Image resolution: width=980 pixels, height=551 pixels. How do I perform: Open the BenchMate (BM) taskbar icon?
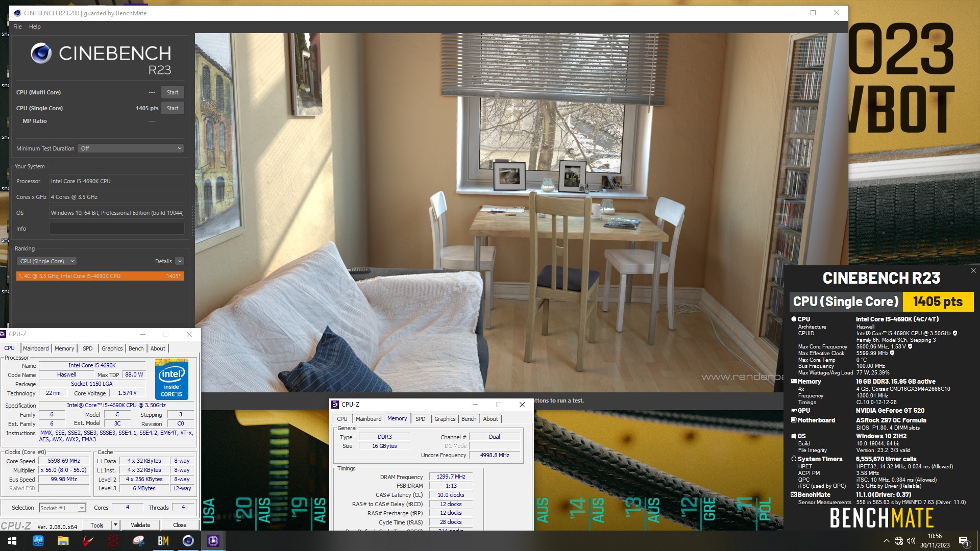click(163, 541)
